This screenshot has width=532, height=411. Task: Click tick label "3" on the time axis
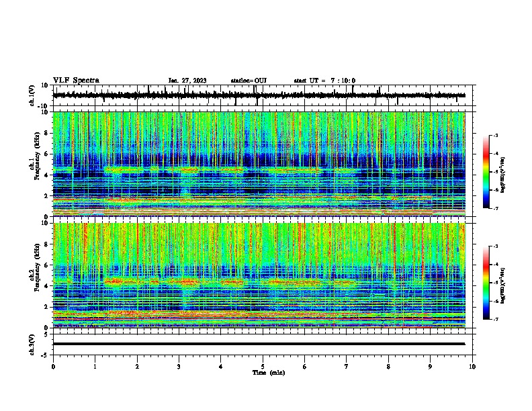point(179,367)
